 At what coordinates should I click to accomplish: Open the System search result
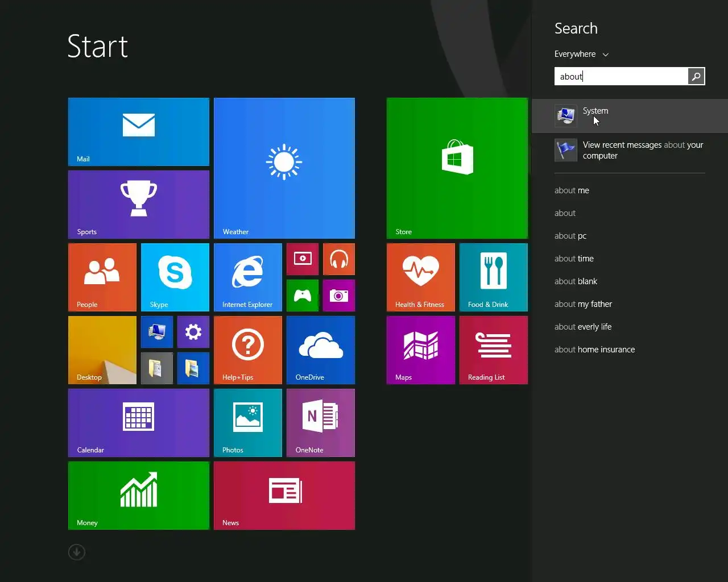pos(630,116)
